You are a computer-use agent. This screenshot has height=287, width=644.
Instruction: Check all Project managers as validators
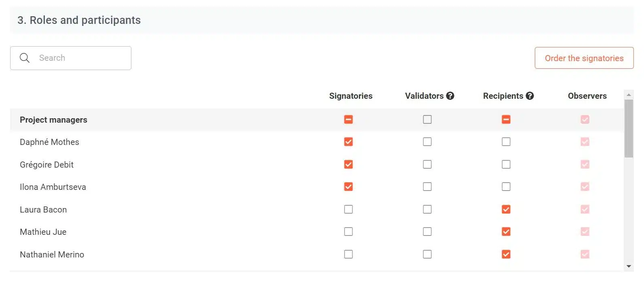coord(427,119)
